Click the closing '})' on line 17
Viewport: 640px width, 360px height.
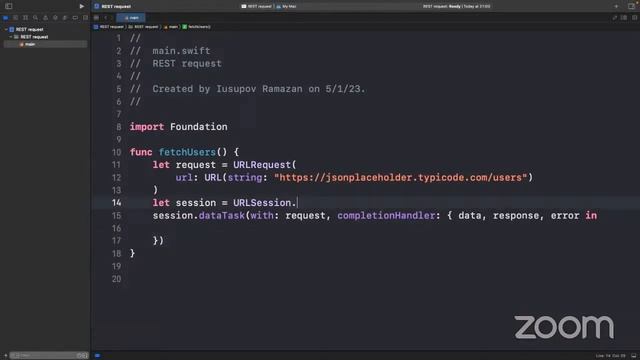tap(158, 241)
